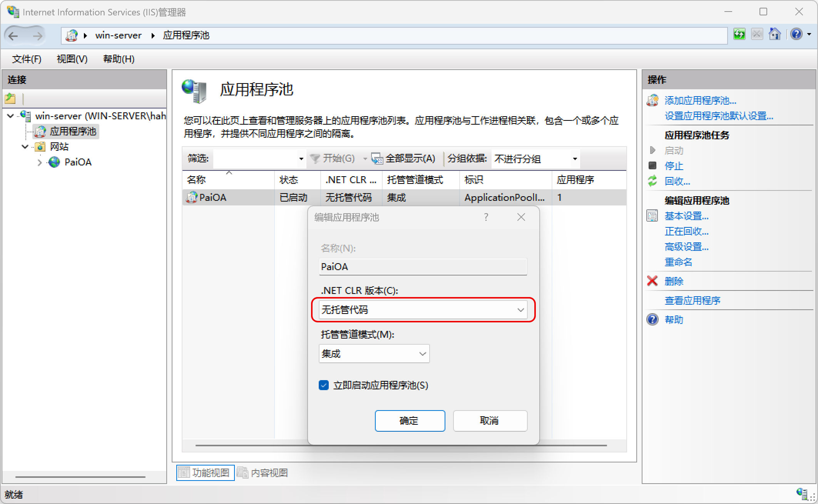The width and height of the screenshot is (818, 504).
Task: Click the help question mark toolbar icon
Action: point(796,35)
